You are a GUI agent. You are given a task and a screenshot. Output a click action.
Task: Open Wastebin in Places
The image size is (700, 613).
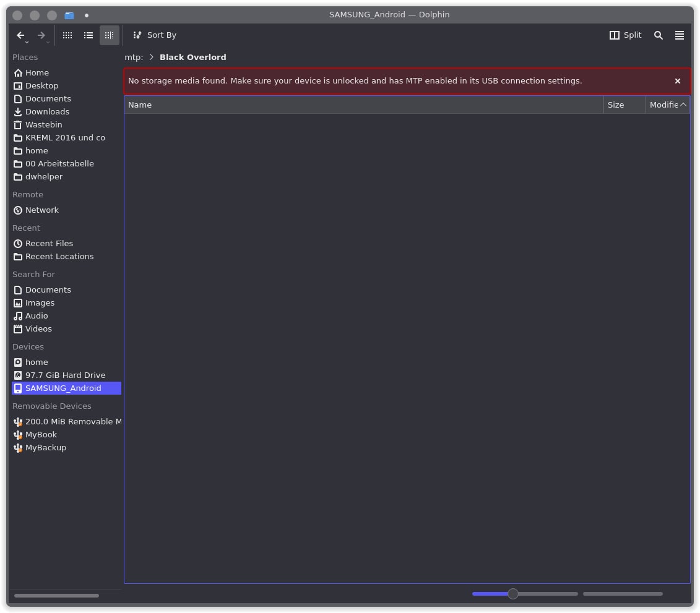(66, 124)
